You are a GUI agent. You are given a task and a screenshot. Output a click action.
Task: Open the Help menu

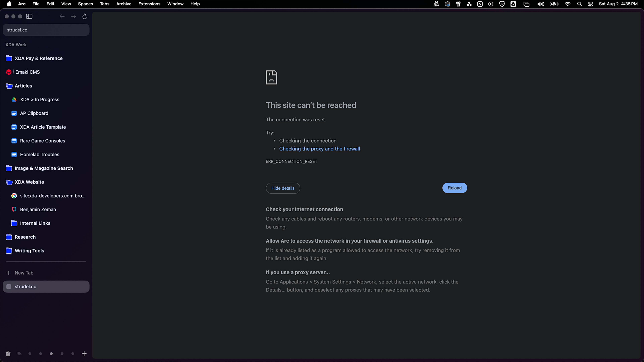[195, 4]
